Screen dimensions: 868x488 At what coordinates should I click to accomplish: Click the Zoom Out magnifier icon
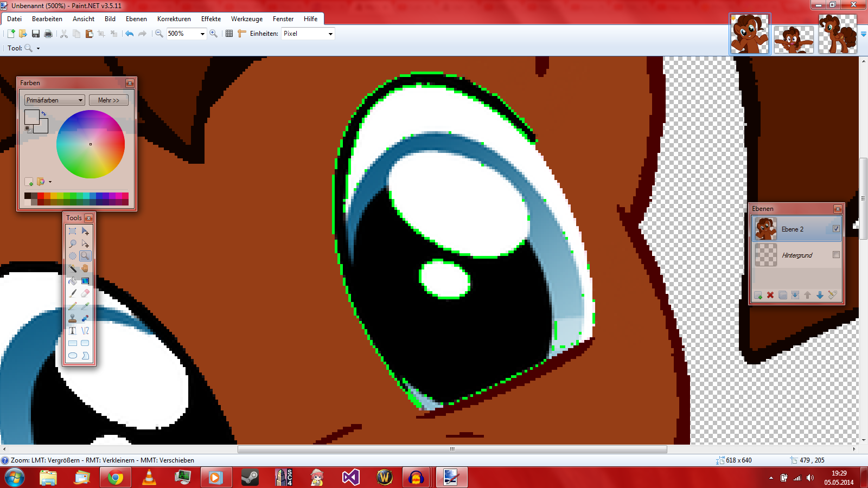coord(159,34)
